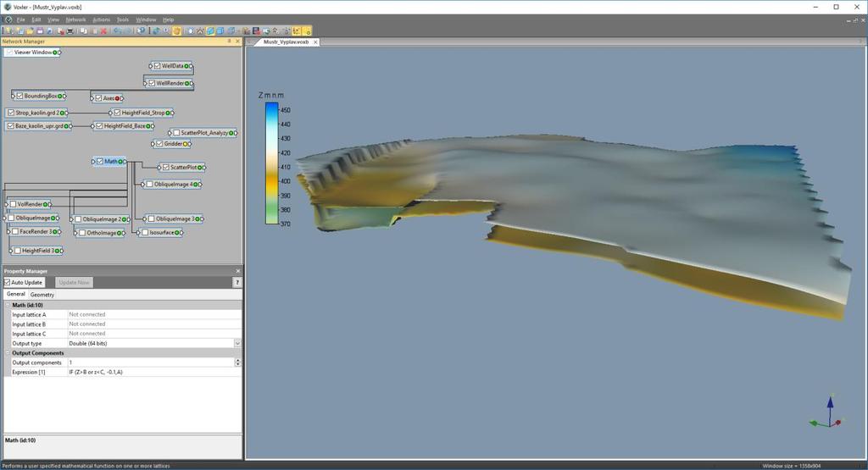Select the ObliqueImage 4 module node
Image resolution: width=868 pixels, height=470 pixels.
point(173,184)
